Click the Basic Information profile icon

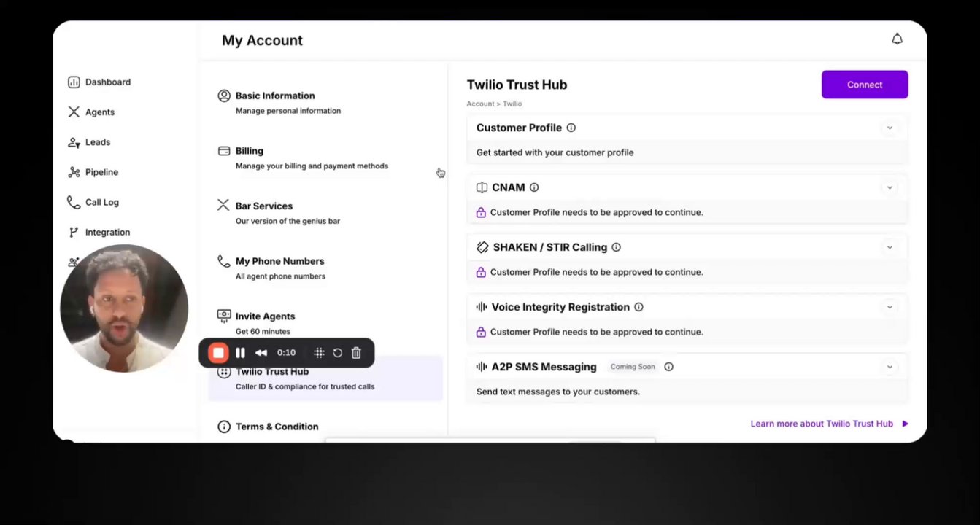coord(224,96)
